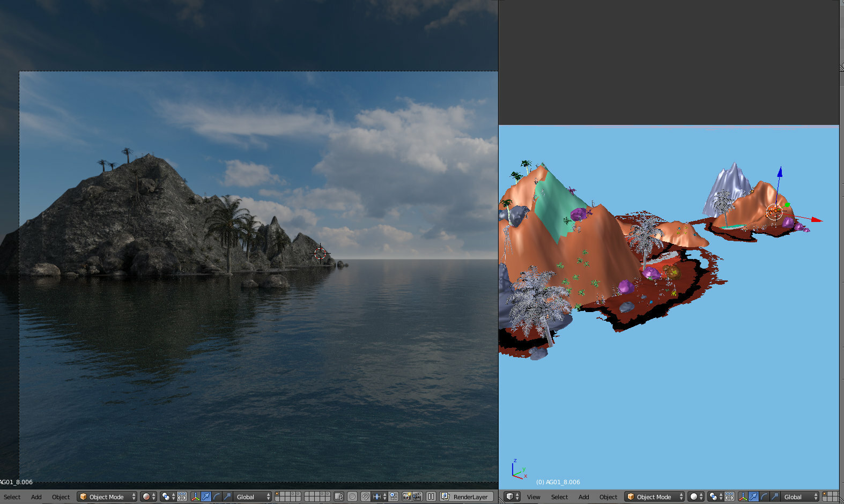Toggle 3D manipulator widget in left viewport
844x504 pixels.
tap(195, 497)
